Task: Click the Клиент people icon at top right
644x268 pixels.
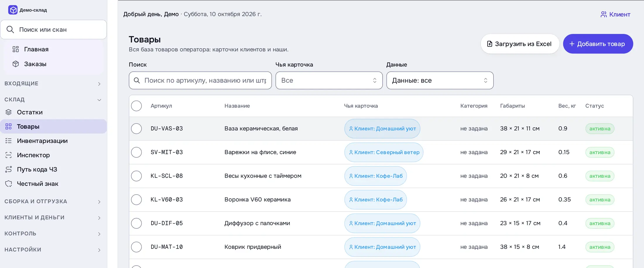Action: [x=604, y=14]
